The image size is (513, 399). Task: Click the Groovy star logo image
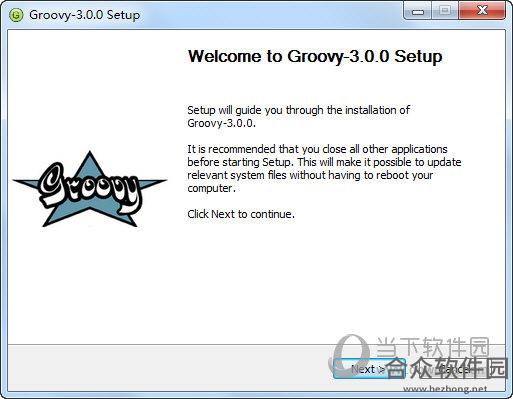click(x=89, y=189)
